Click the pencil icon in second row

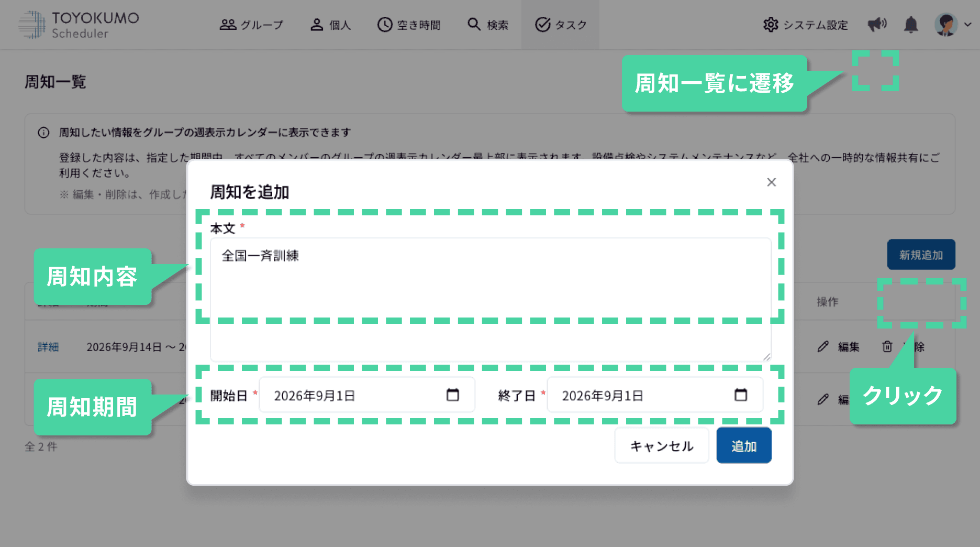pyautogui.click(x=823, y=399)
